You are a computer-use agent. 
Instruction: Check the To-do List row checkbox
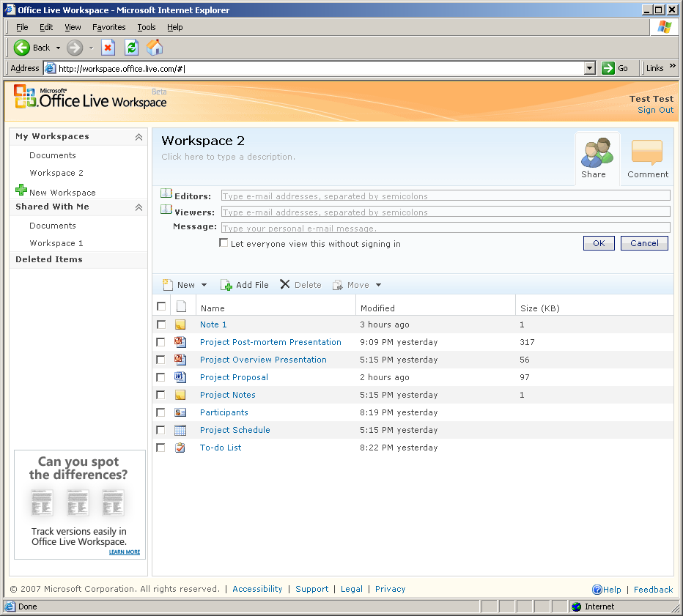point(161,448)
